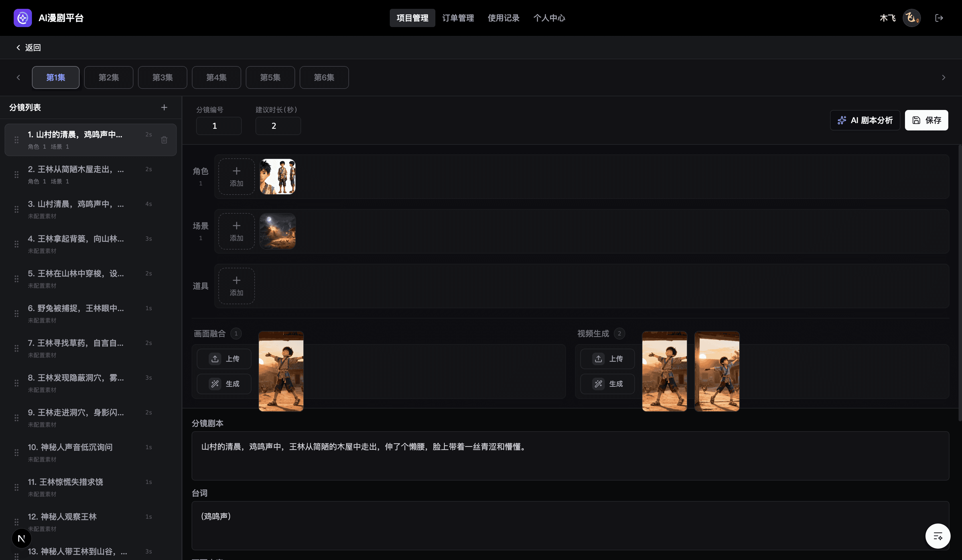Click the user avatar in the top bar
Viewport: 962px width, 560px height.
[911, 18]
